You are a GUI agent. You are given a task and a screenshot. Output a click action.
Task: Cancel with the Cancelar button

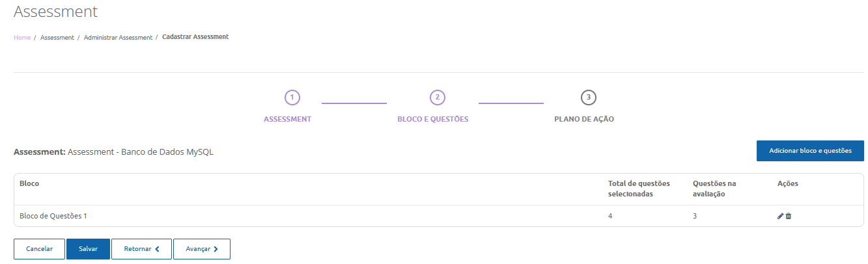39,249
